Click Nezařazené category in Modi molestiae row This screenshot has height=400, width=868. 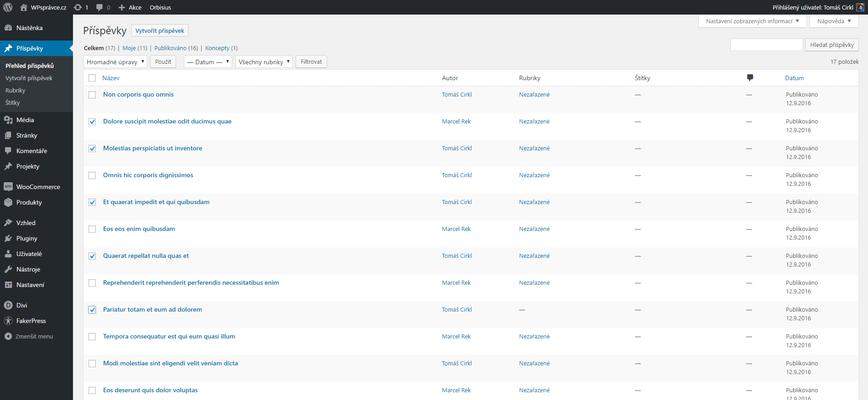coord(535,363)
